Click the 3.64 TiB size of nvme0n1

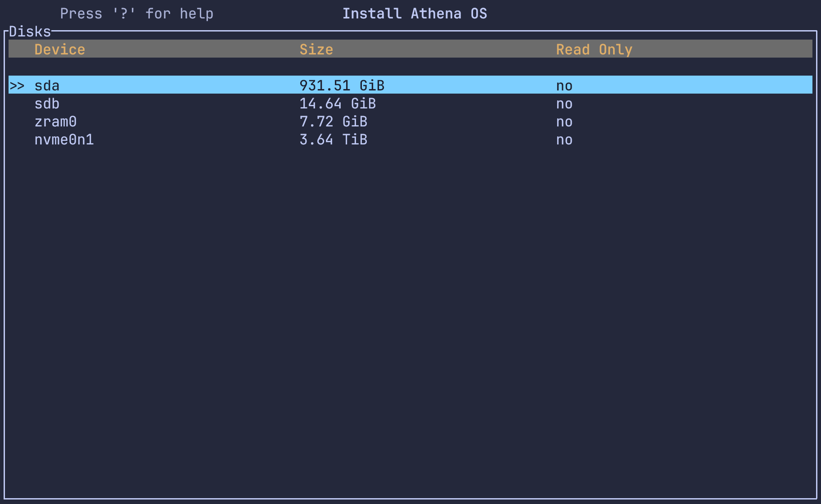334,140
